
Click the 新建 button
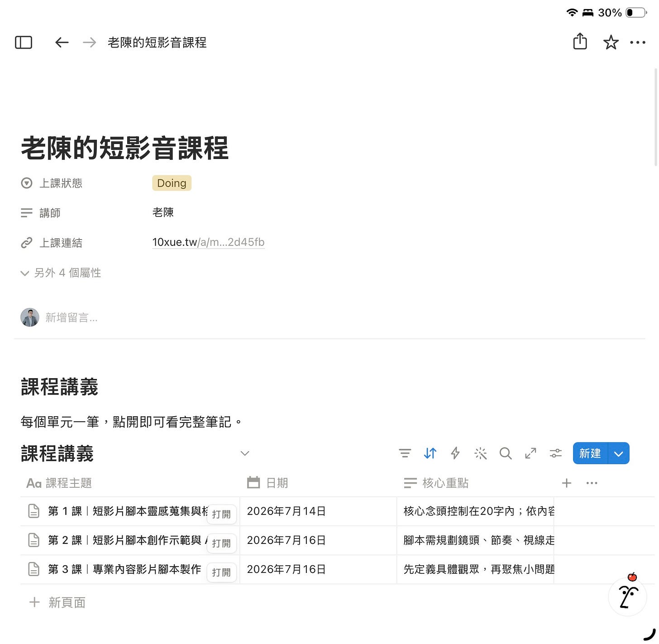tap(590, 453)
